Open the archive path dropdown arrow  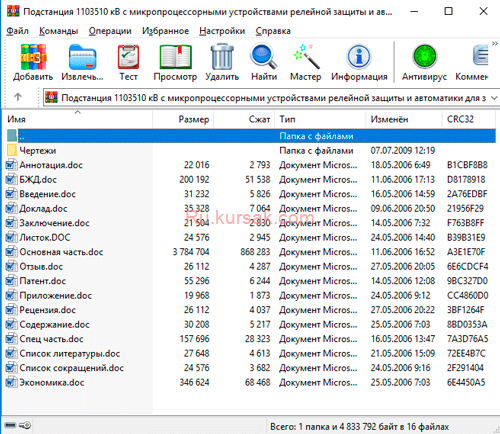(494, 98)
